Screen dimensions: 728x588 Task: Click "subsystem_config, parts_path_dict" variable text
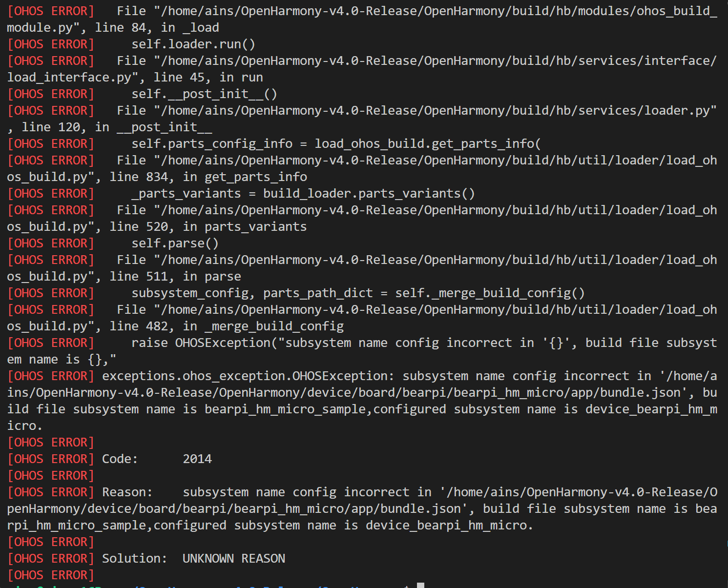point(252,293)
